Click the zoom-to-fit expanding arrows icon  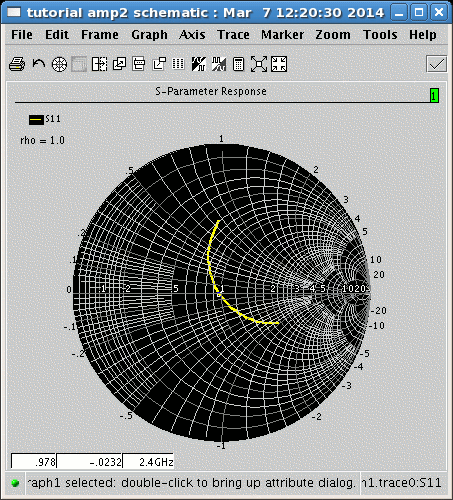pyautogui.click(x=259, y=64)
